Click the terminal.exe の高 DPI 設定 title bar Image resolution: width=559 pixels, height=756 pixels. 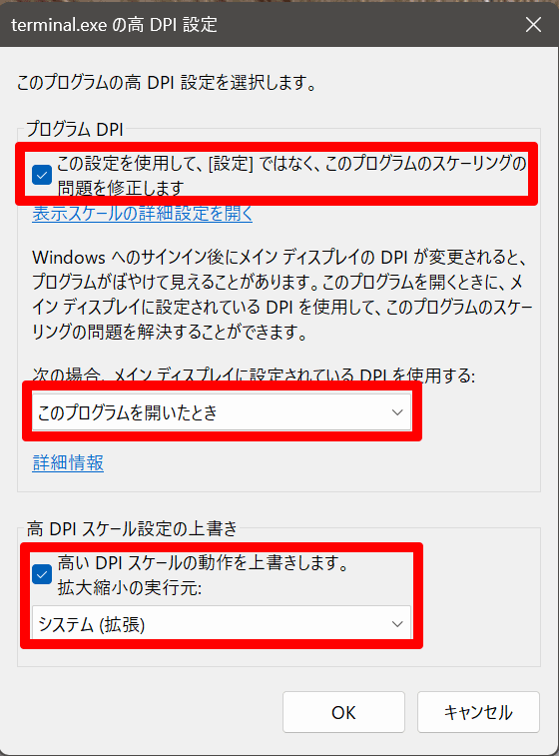[x=114, y=25]
